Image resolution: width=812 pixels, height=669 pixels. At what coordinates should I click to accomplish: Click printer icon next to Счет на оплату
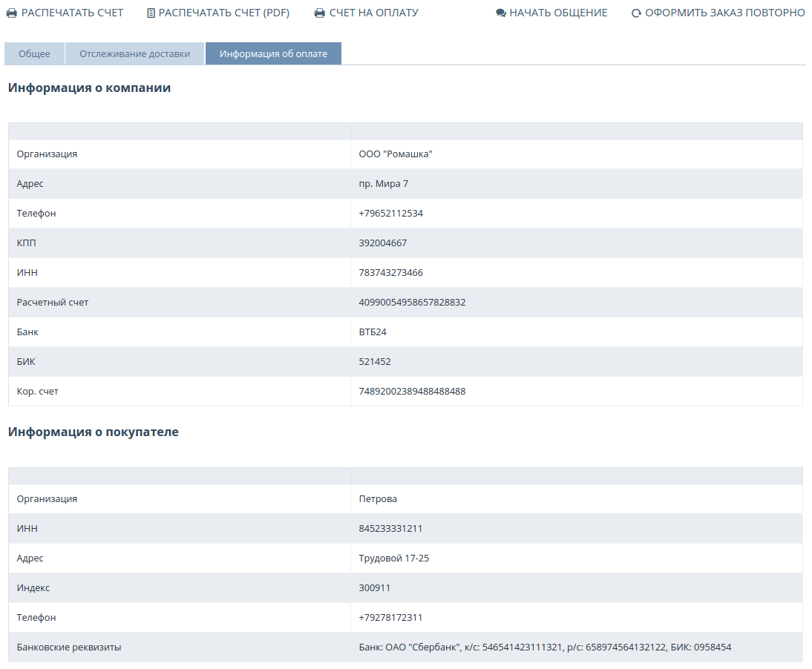pos(320,13)
